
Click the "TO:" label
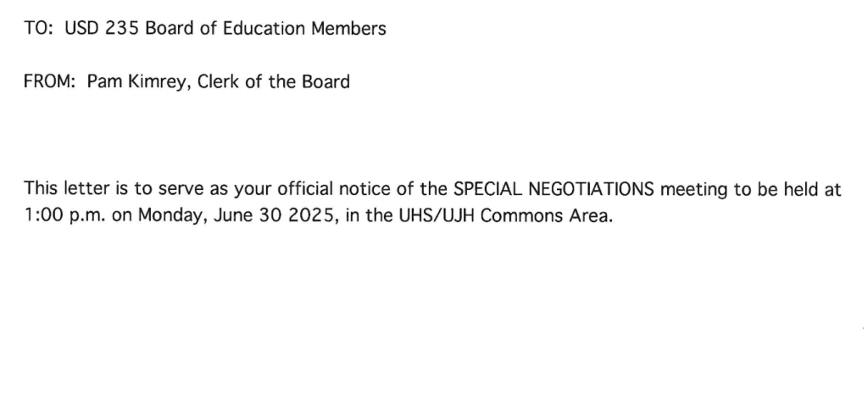[x=37, y=29]
